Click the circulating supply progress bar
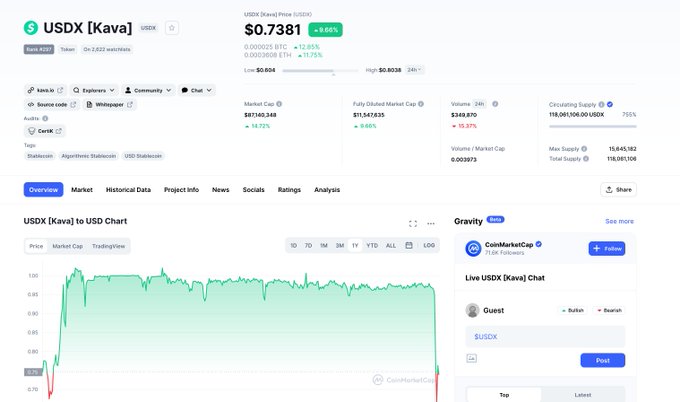The image size is (680, 402). [592, 127]
